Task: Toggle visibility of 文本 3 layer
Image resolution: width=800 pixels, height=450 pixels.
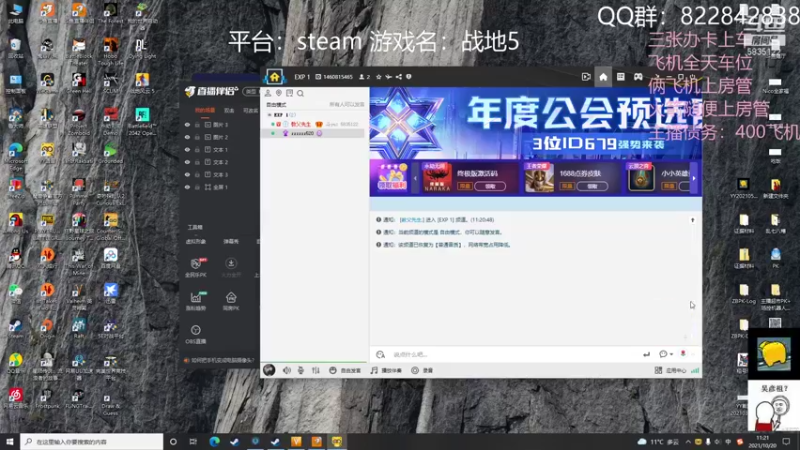Action: [x=187, y=174]
